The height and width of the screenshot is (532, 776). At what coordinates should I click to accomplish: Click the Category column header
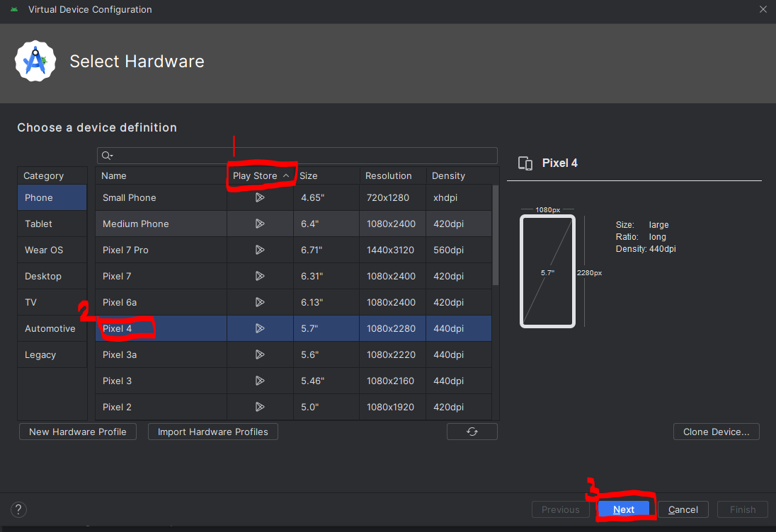point(52,176)
